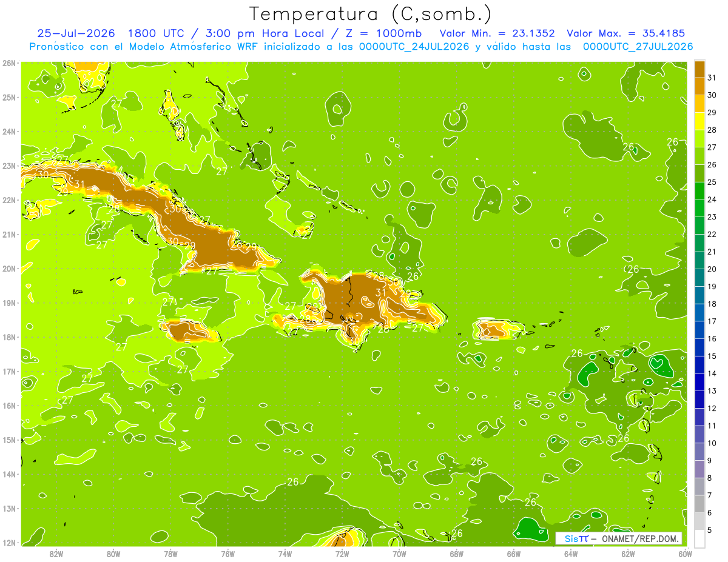This screenshot has height=562, width=728.
Task: Click the orange legend swatch between 30 and 31
Action: point(699,87)
